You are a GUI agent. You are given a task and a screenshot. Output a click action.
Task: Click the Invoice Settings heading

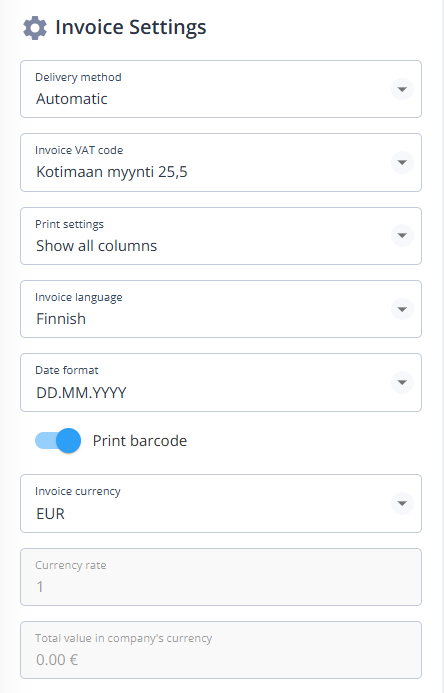pyautogui.click(x=130, y=27)
